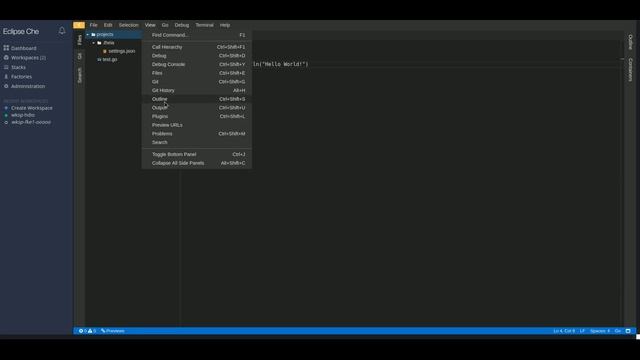The width and height of the screenshot is (640, 360).
Task: Open Git History from the View menu
Action: 197,90
